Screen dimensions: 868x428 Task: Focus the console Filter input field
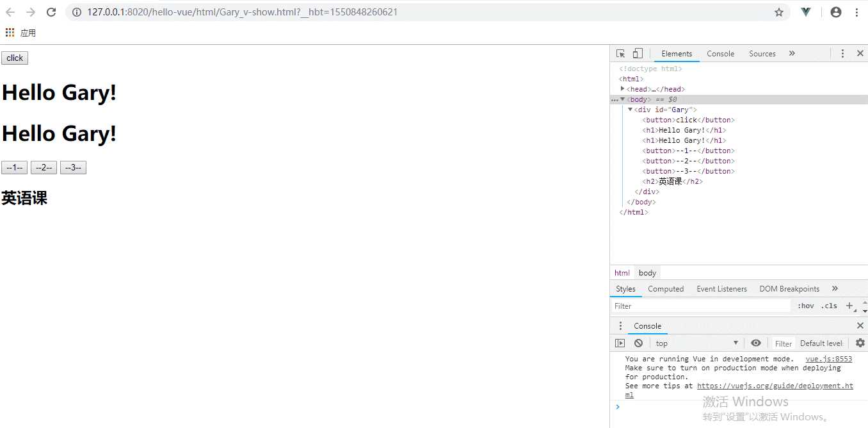[x=784, y=343]
